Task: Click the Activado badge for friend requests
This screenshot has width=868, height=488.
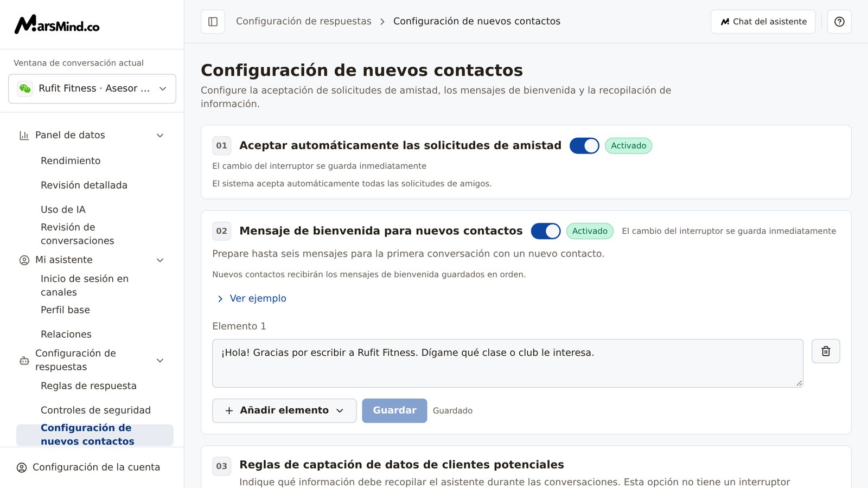Action: tap(628, 146)
